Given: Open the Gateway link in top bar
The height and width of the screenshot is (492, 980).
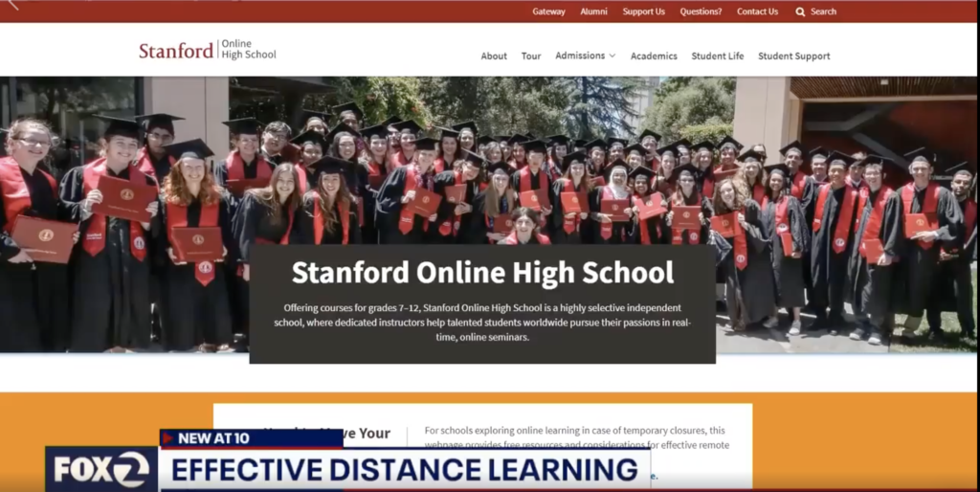Looking at the screenshot, I should (548, 11).
